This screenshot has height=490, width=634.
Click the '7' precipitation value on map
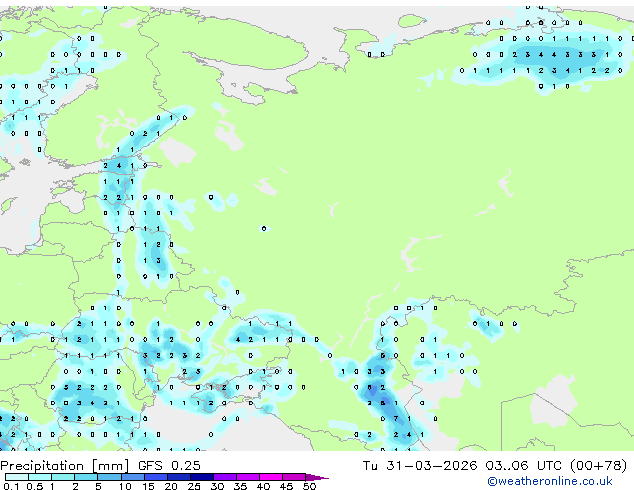(x=396, y=418)
